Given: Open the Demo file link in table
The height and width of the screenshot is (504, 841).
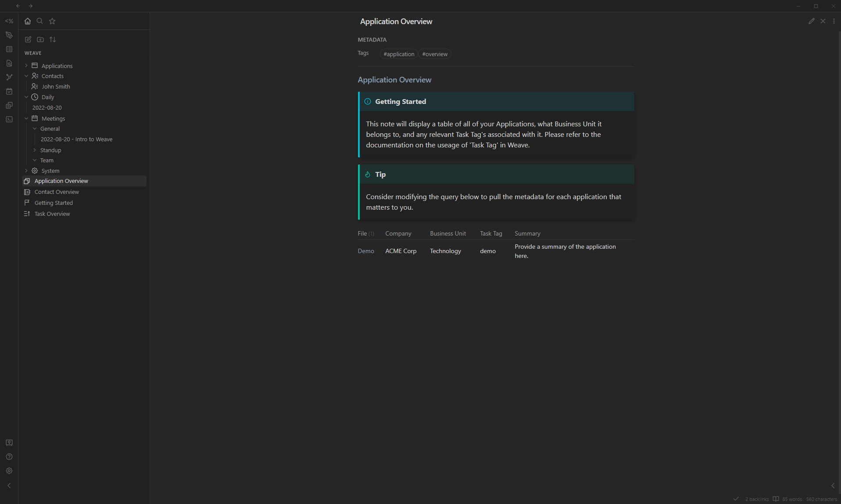Looking at the screenshot, I should (x=366, y=251).
